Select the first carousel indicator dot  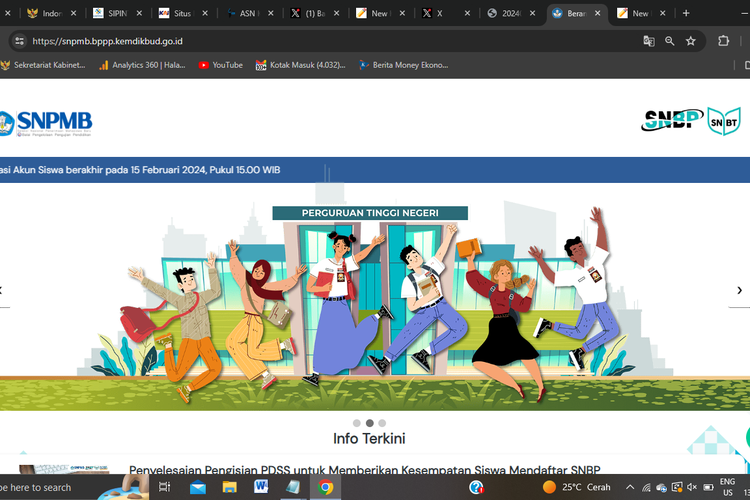point(357,423)
